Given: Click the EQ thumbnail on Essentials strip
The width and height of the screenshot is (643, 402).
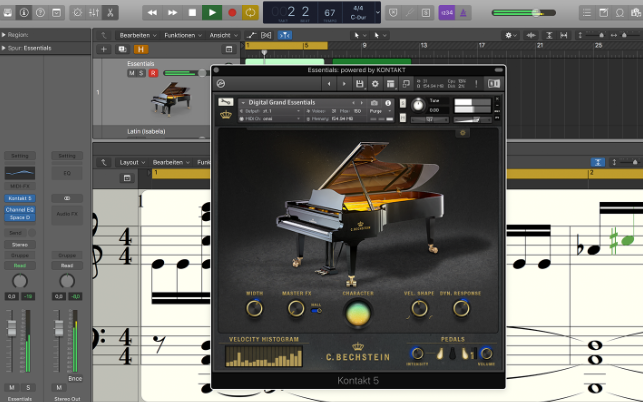Looking at the screenshot, I should tap(20, 173).
